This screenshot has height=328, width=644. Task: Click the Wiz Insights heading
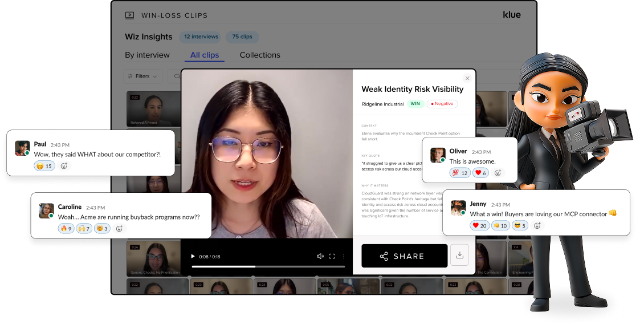point(149,37)
